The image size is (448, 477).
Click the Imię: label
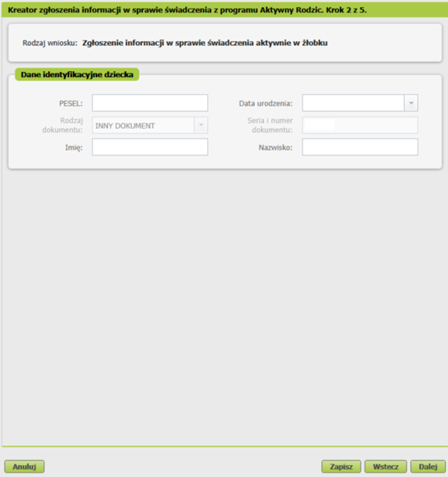coord(74,148)
